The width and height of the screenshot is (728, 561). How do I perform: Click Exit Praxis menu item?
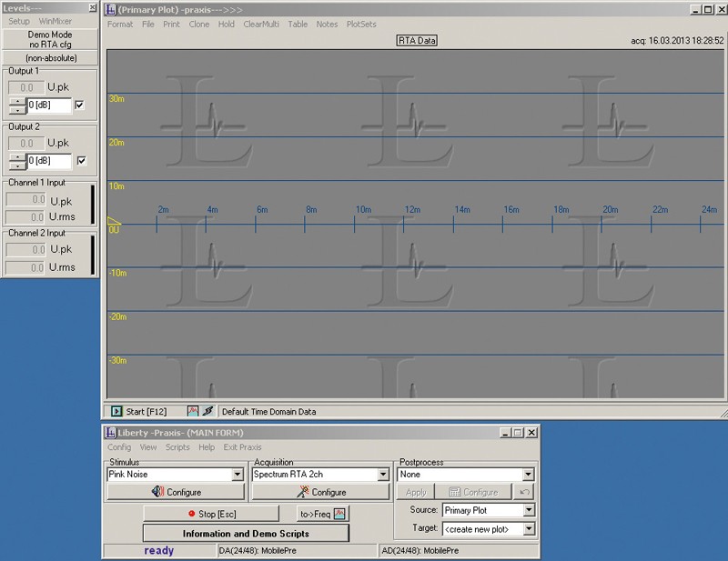point(242,447)
